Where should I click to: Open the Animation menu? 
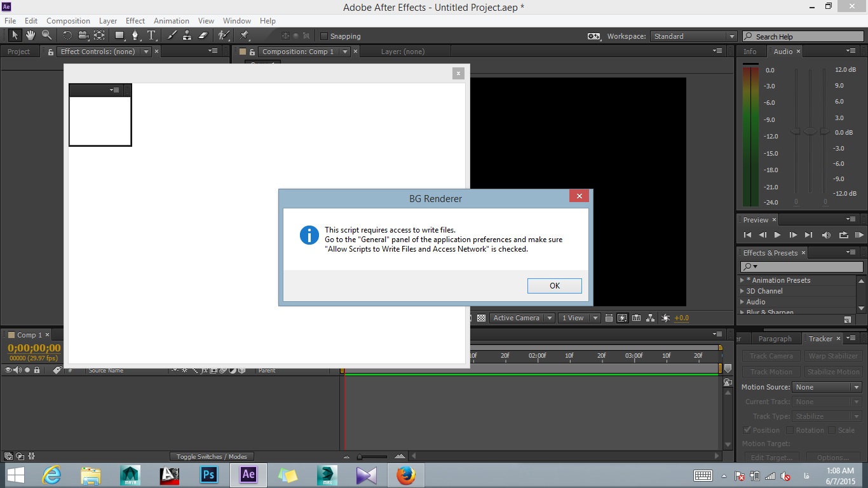[x=172, y=21]
